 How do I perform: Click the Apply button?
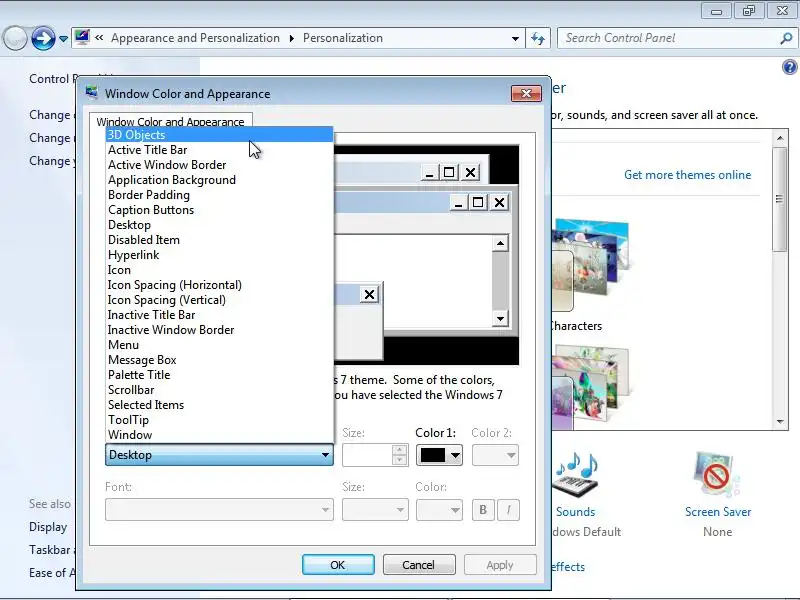pyautogui.click(x=500, y=565)
